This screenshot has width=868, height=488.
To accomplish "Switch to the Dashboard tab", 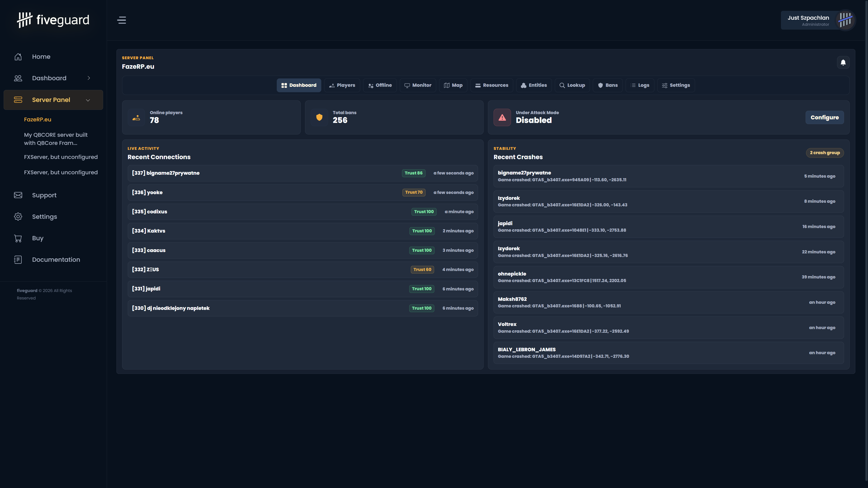I will [299, 85].
